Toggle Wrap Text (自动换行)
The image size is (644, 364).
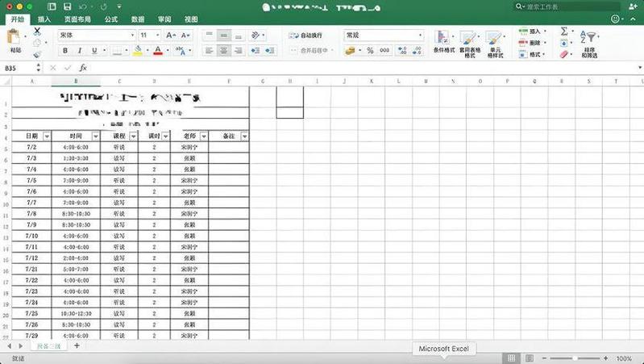click(x=305, y=36)
